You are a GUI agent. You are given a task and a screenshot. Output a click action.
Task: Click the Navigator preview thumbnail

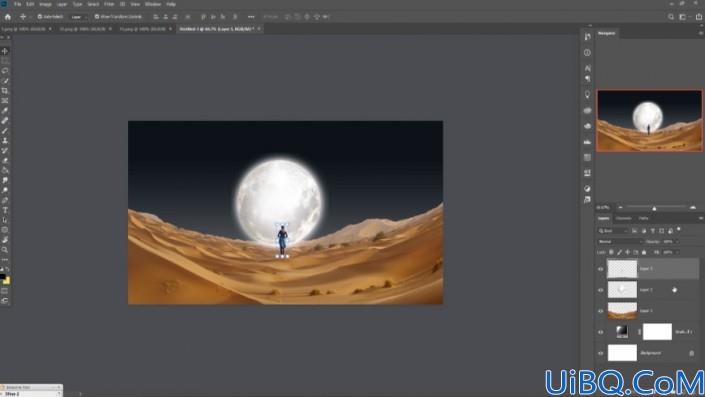(649, 120)
